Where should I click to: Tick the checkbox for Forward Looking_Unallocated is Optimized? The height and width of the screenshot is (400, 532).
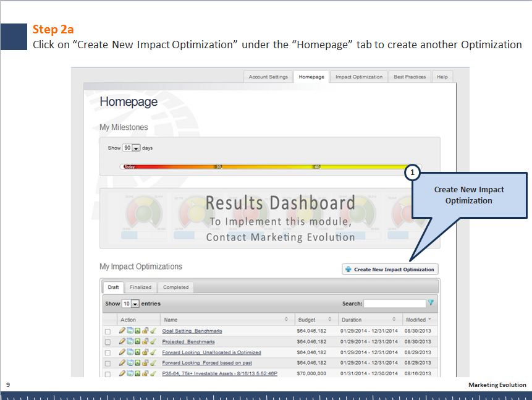coord(108,353)
